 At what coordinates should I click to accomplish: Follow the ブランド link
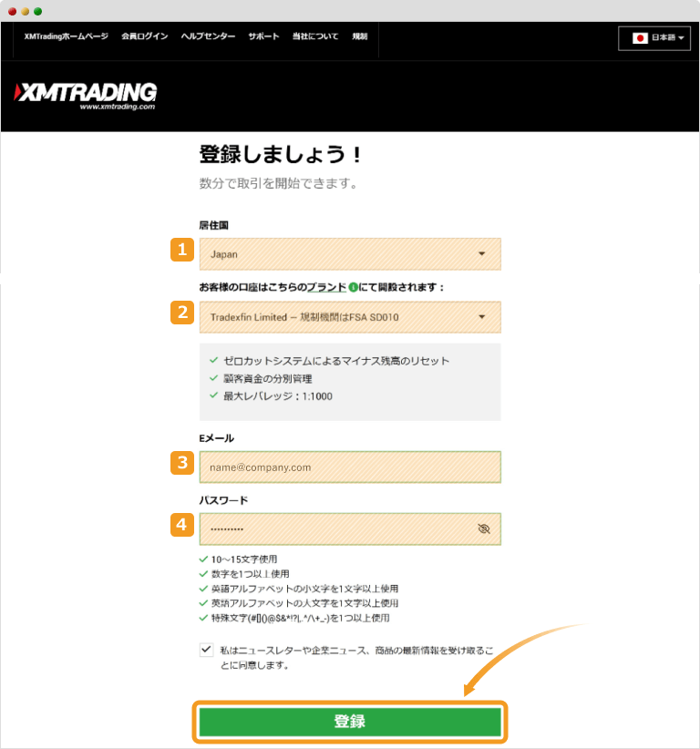pyautogui.click(x=326, y=287)
